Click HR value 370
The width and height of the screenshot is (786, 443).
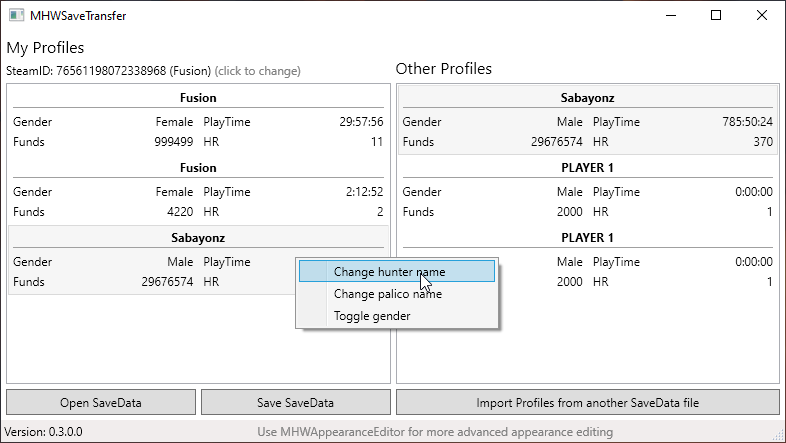(x=763, y=142)
